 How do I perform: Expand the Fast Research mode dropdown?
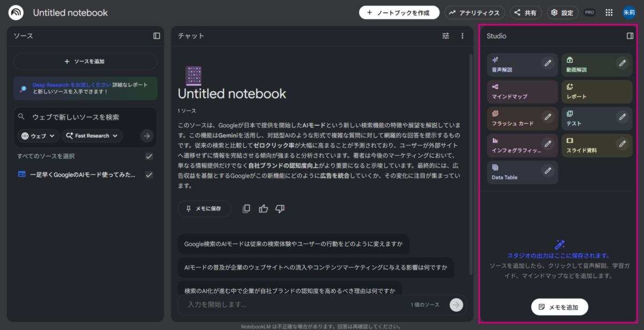pos(92,136)
